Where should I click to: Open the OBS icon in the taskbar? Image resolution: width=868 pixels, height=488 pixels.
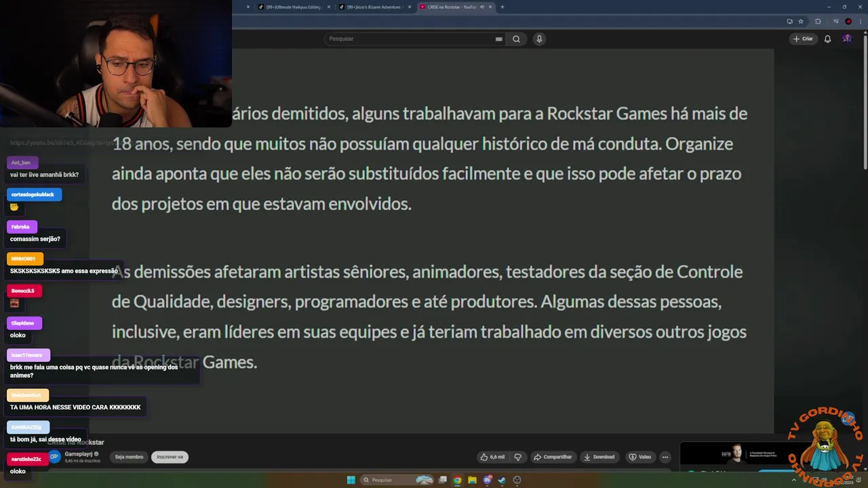point(517,480)
